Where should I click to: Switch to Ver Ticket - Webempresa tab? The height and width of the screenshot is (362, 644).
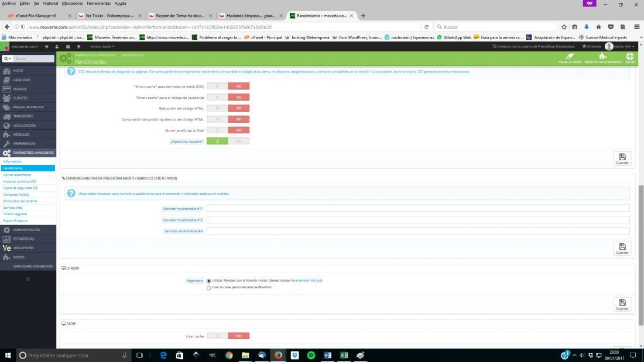(x=109, y=16)
